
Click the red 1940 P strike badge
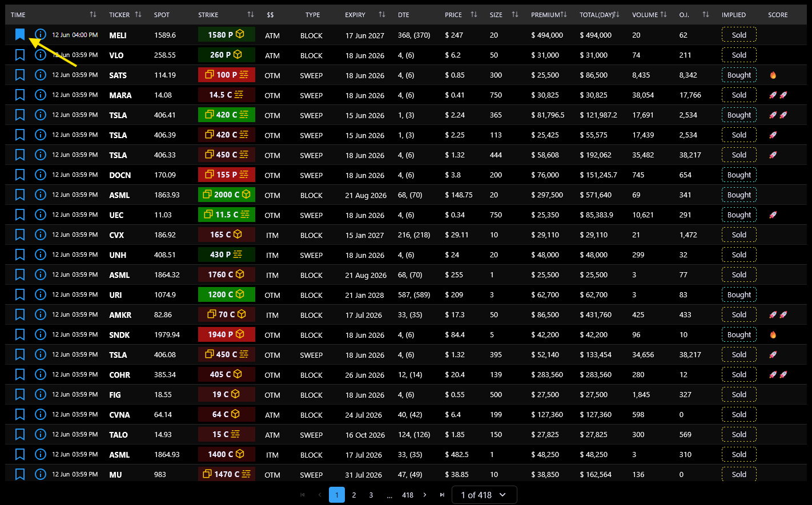[x=227, y=334]
